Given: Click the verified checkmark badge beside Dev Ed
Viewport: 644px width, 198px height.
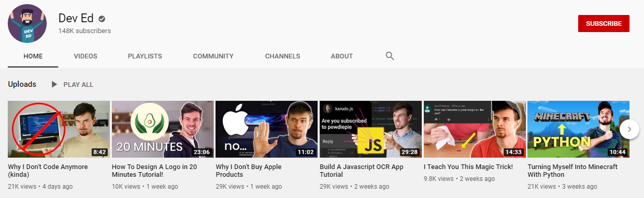Looking at the screenshot, I should (x=102, y=19).
